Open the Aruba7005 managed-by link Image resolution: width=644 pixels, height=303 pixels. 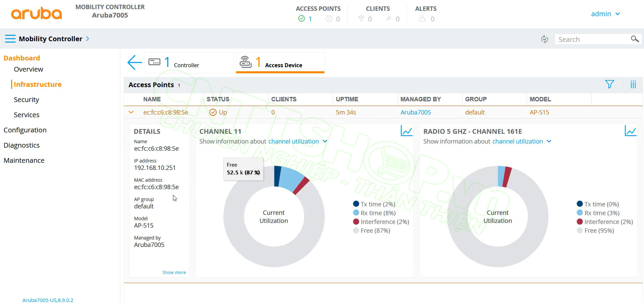pyautogui.click(x=415, y=112)
